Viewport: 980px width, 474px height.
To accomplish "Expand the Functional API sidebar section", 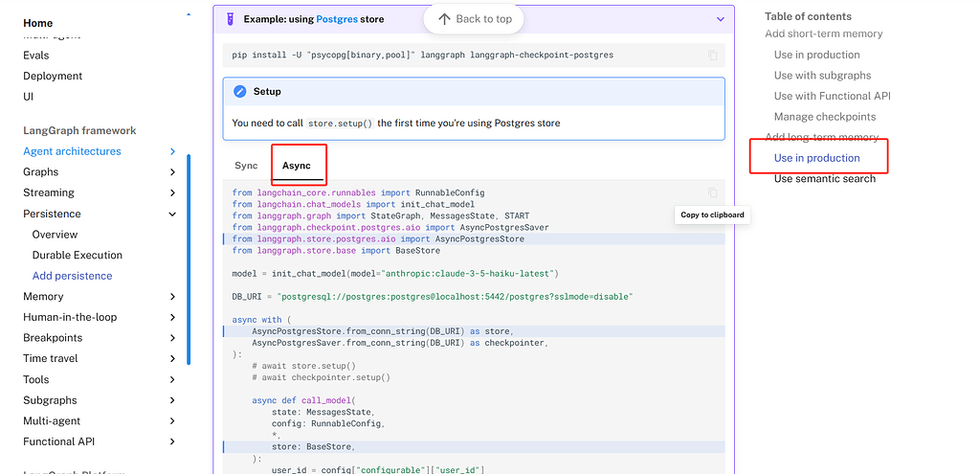I will pos(172,441).
